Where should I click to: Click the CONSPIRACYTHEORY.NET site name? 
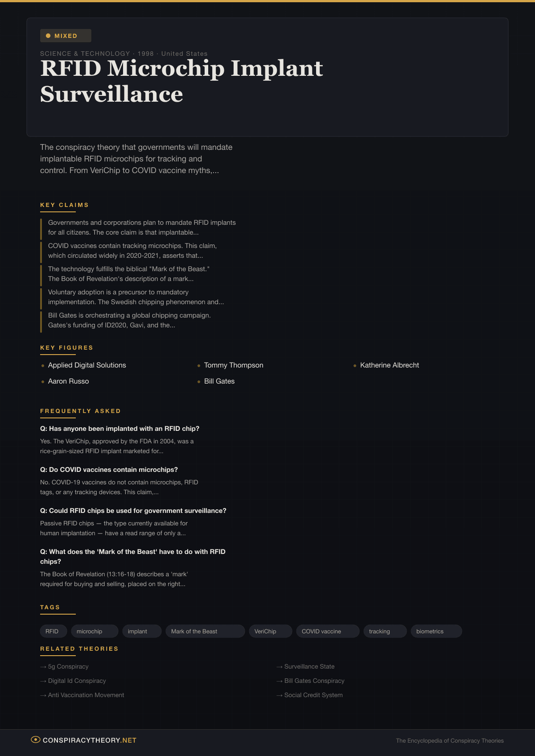90,740
